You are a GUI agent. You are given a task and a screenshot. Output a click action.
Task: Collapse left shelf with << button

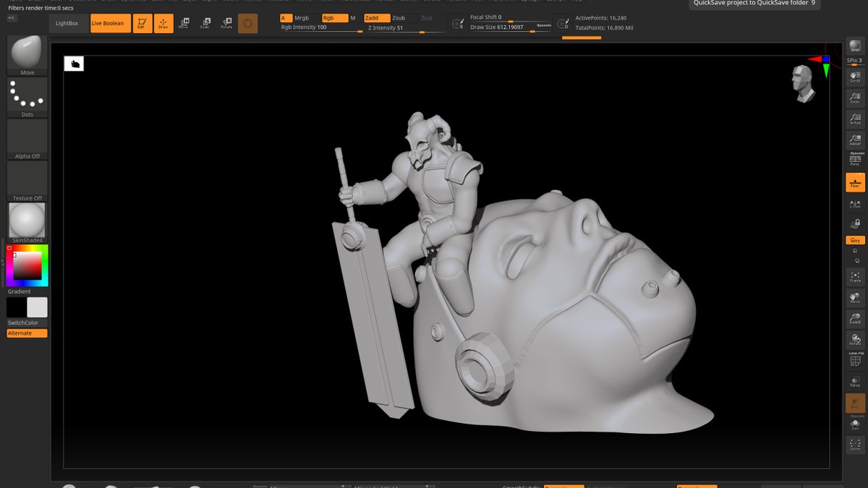click(12, 18)
